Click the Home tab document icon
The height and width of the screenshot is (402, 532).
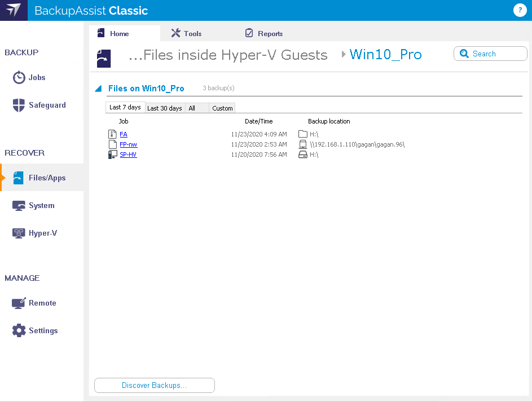[x=101, y=33]
